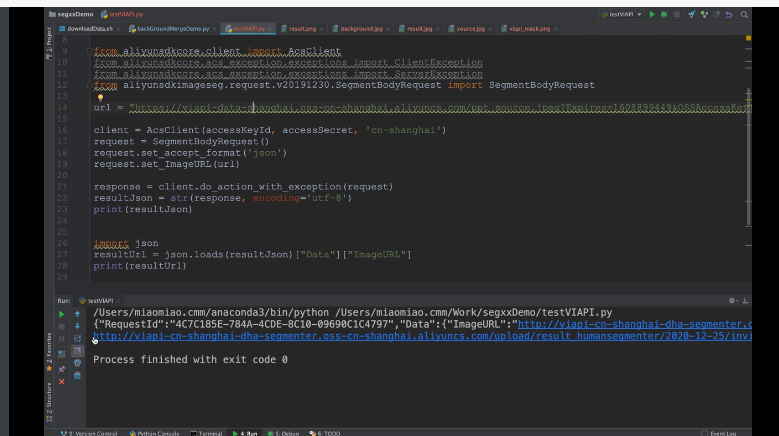The height and width of the screenshot is (436, 779).
Task: Open the Python Console tool window
Action: tap(154, 433)
